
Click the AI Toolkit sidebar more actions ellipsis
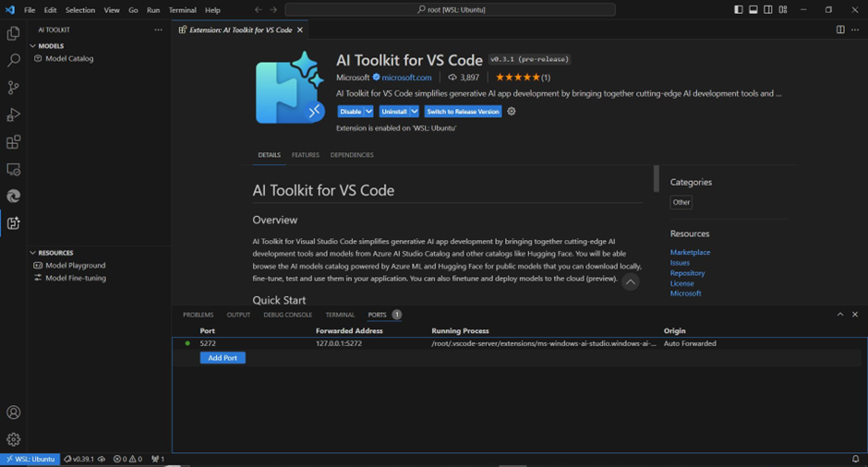(x=158, y=30)
